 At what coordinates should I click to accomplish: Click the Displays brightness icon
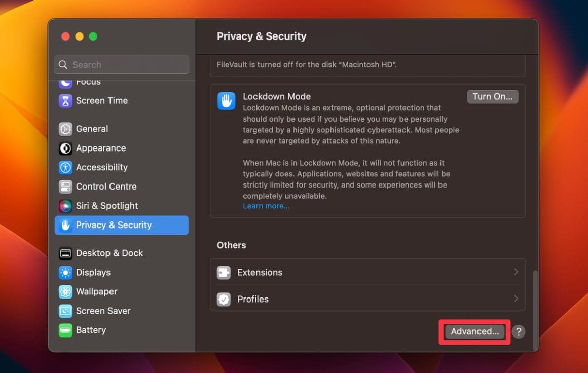[65, 273]
